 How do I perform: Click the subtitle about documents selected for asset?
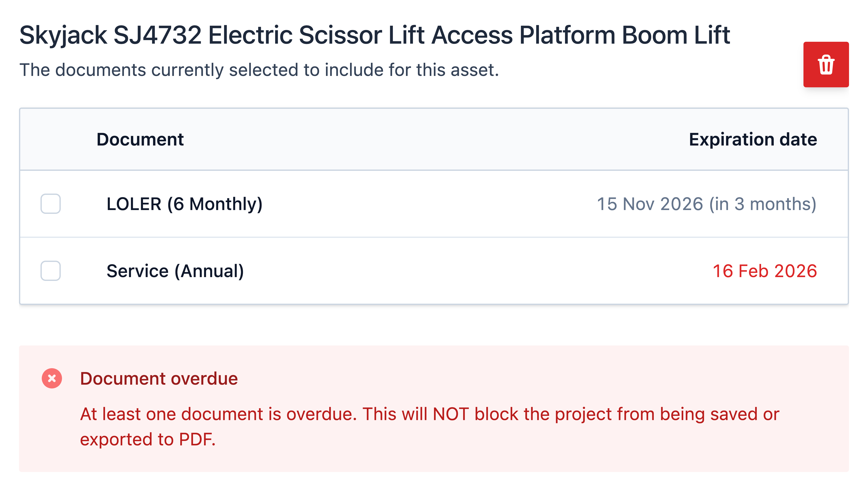coord(259,70)
